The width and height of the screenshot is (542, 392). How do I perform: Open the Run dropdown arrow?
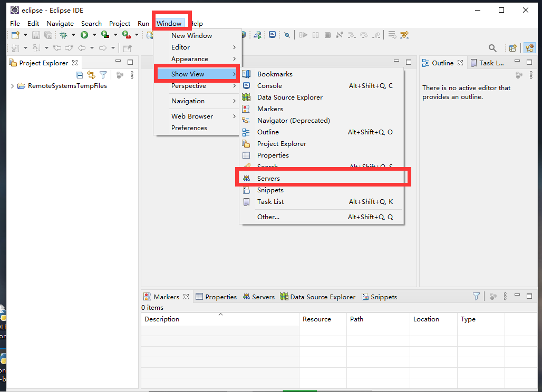pos(94,35)
